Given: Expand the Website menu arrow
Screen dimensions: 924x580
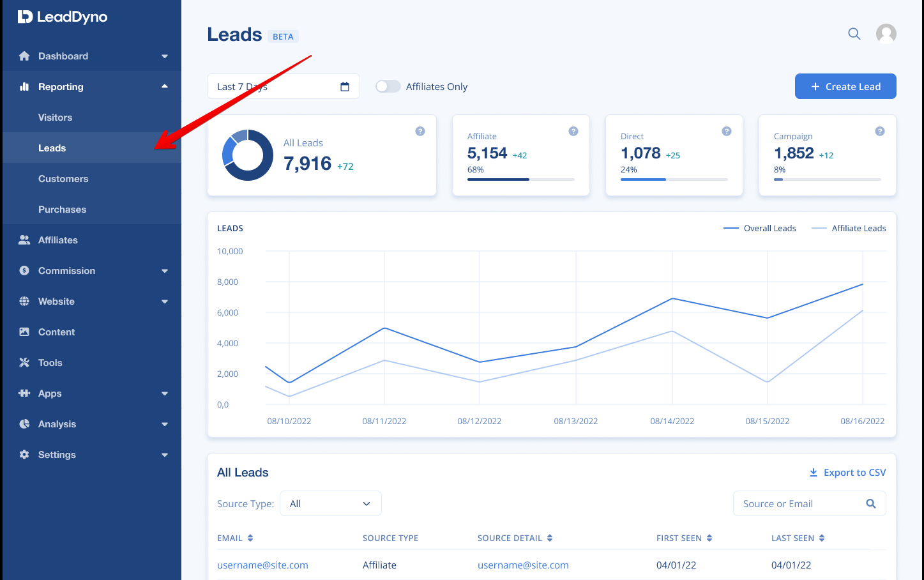Looking at the screenshot, I should click(x=165, y=301).
